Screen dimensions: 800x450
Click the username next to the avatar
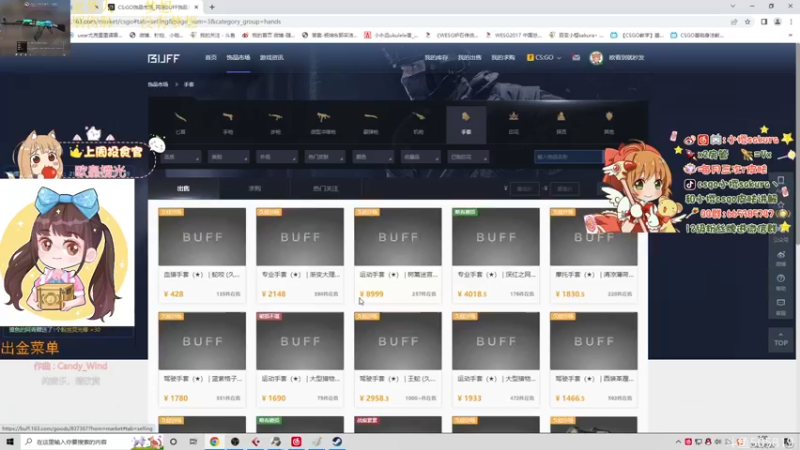tap(627, 58)
